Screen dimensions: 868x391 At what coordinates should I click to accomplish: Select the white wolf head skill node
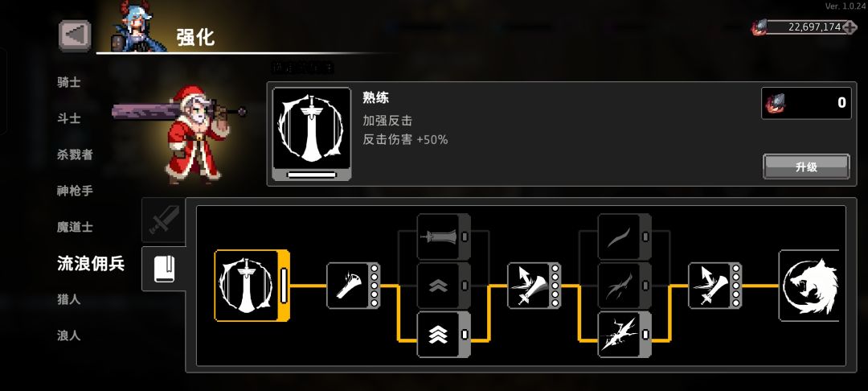coord(809,286)
